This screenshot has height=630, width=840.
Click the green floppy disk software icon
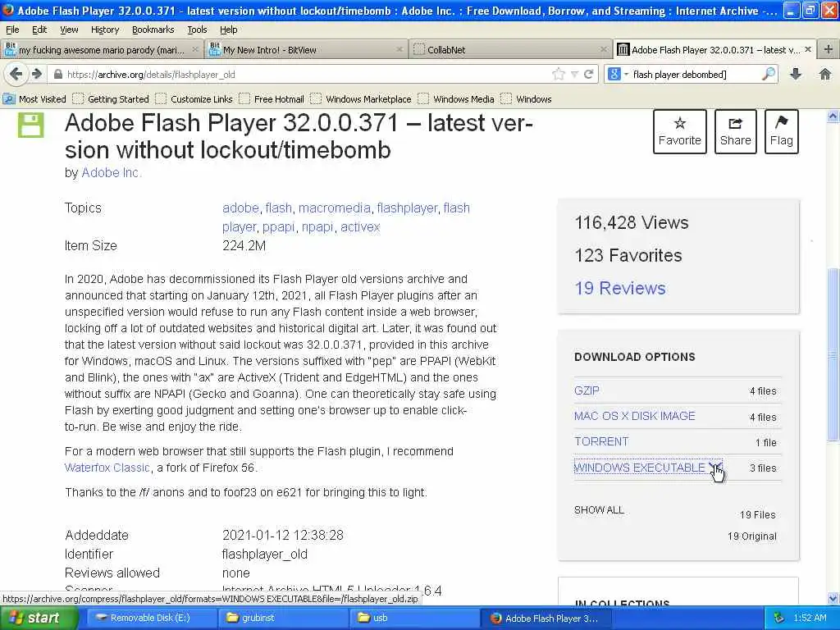31,125
